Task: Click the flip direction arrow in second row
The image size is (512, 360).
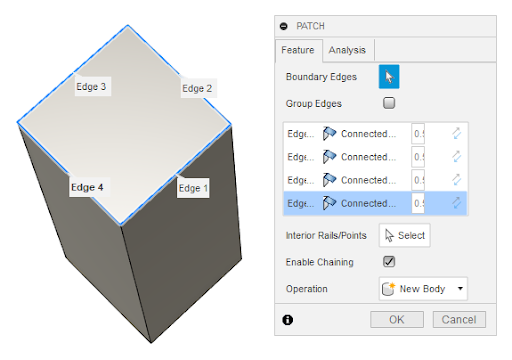Action: point(456,157)
